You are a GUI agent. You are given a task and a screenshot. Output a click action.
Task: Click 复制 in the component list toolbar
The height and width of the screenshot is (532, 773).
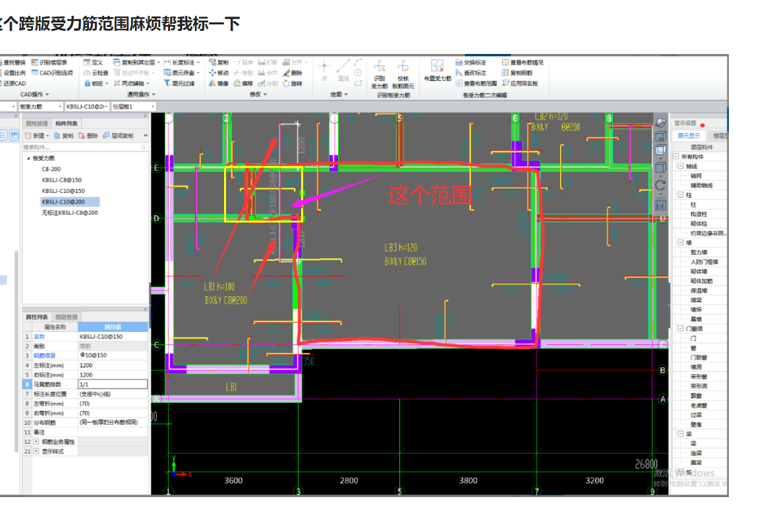click(x=64, y=136)
